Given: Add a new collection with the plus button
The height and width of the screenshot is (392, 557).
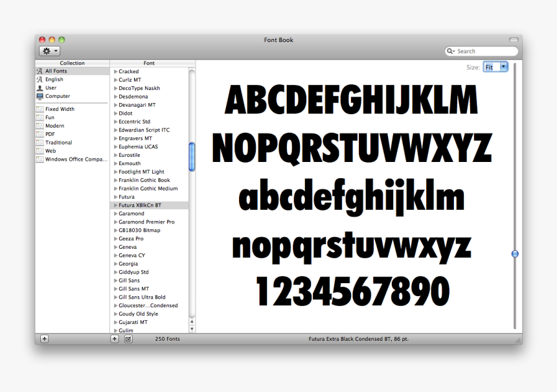Looking at the screenshot, I should [43, 338].
